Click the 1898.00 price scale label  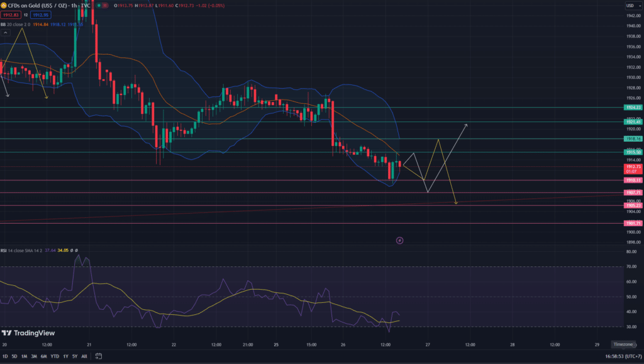[633, 242]
